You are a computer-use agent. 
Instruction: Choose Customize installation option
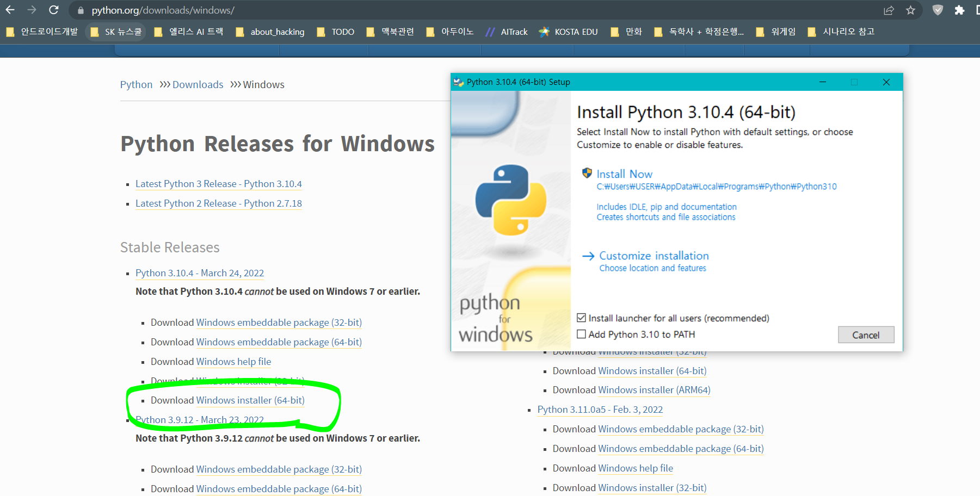pos(654,256)
